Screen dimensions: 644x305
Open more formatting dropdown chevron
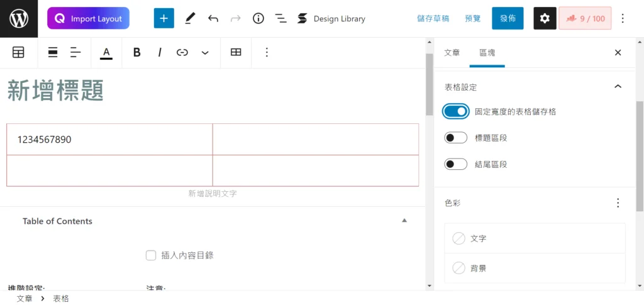click(205, 53)
